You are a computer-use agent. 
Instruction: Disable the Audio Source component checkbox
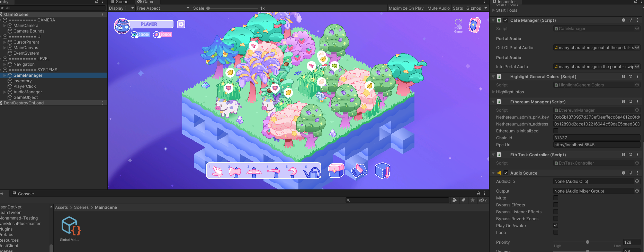click(x=506, y=173)
